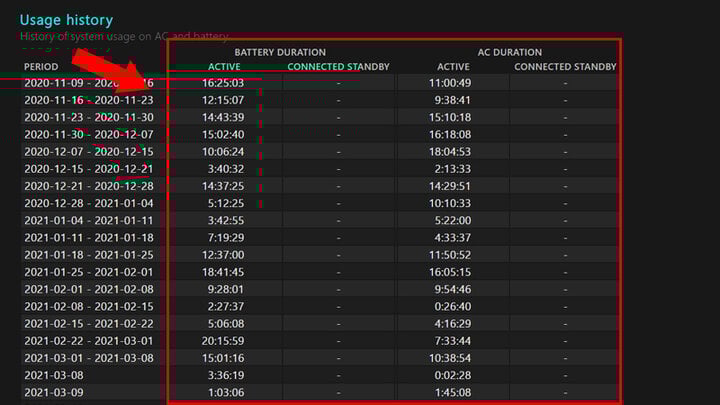Select battery active time 15:02:40

(x=223, y=135)
